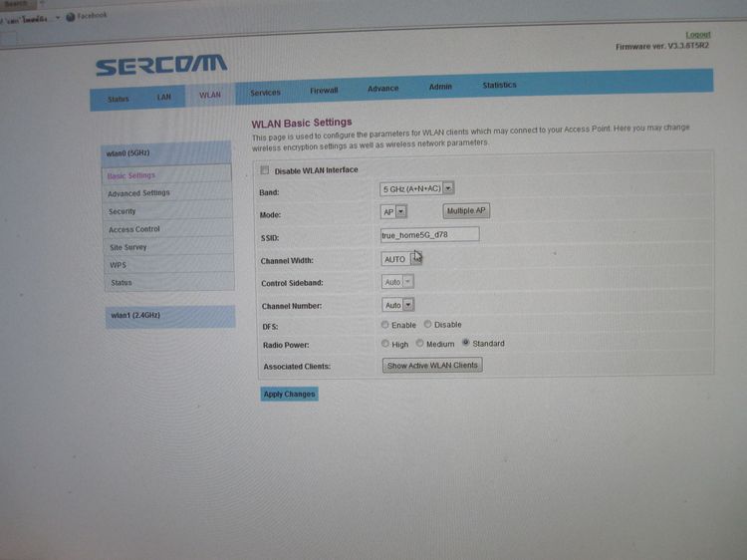Set Radio Power to Standard
The width and height of the screenshot is (747, 560).
click(x=466, y=343)
